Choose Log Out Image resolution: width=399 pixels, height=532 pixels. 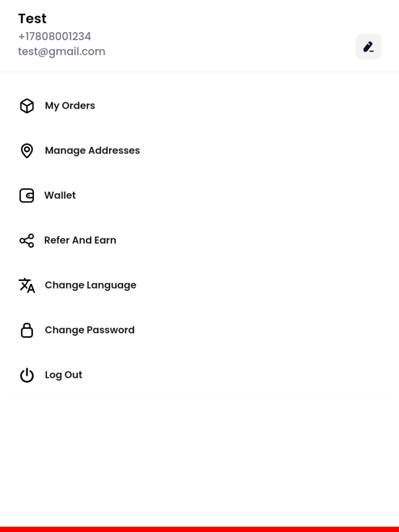[199, 375]
